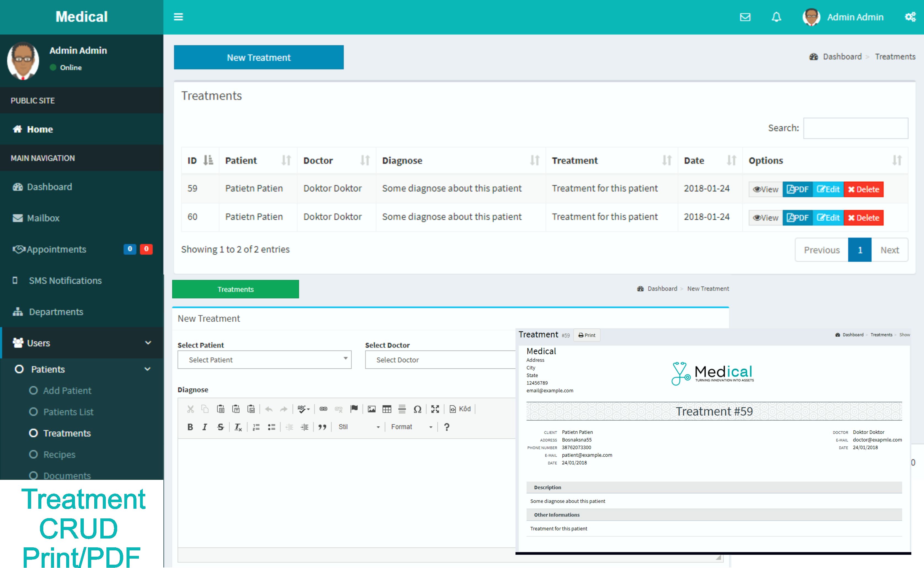The image size is (924, 568).
Task: Open the mail envelope icon in header
Action: pyautogui.click(x=745, y=17)
